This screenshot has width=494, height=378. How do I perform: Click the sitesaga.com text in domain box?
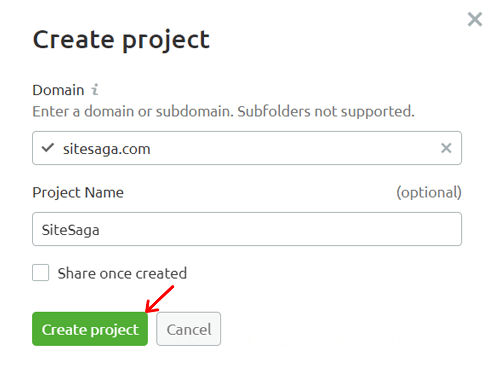pyautogui.click(x=107, y=149)
